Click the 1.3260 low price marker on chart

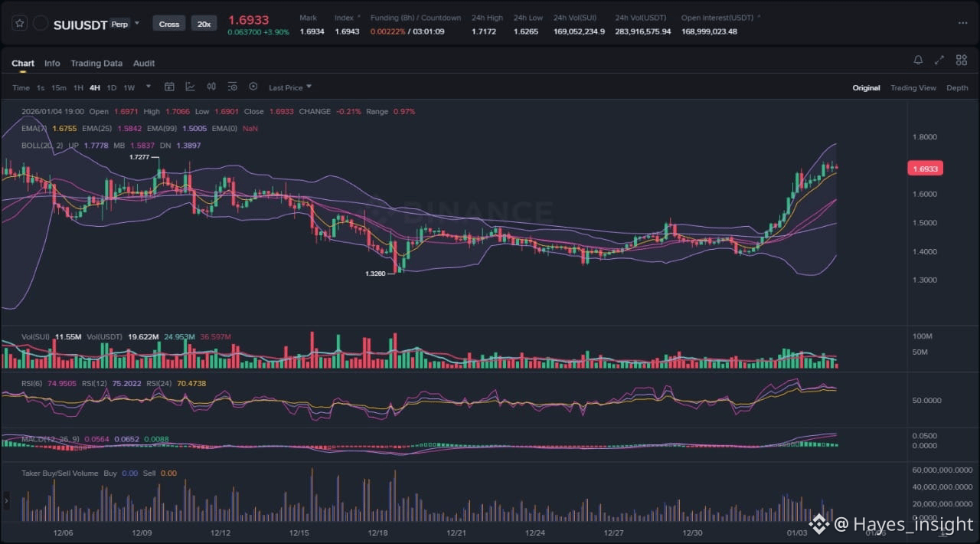[x=375, y=272]
